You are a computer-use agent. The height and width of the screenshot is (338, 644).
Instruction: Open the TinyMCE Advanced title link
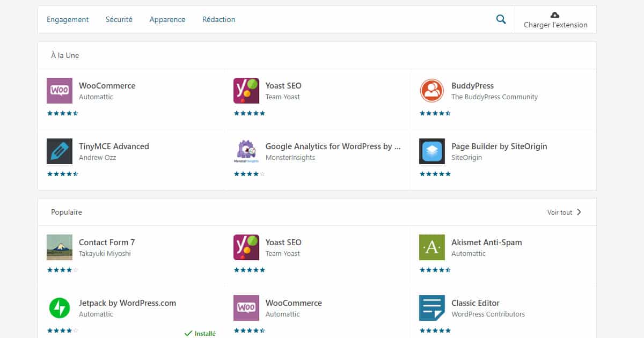(114, 146)
